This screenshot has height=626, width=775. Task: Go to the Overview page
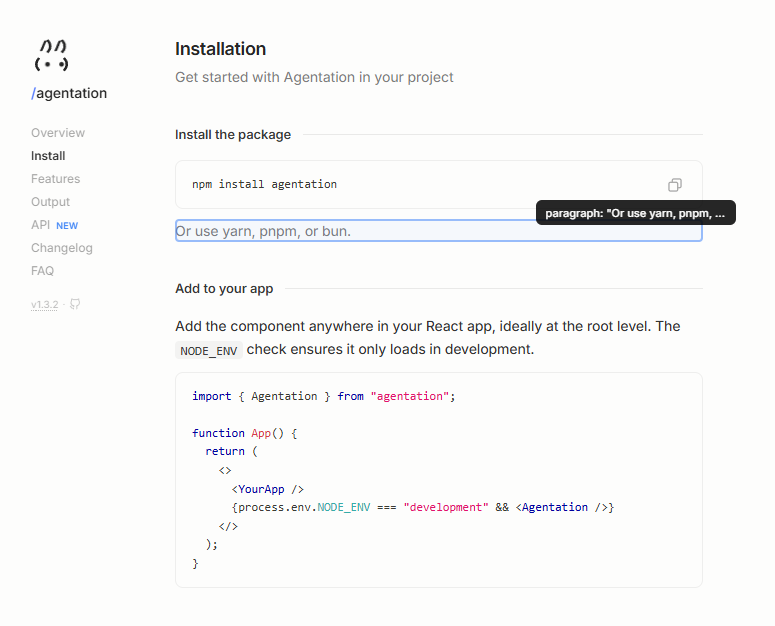[58, 133]
